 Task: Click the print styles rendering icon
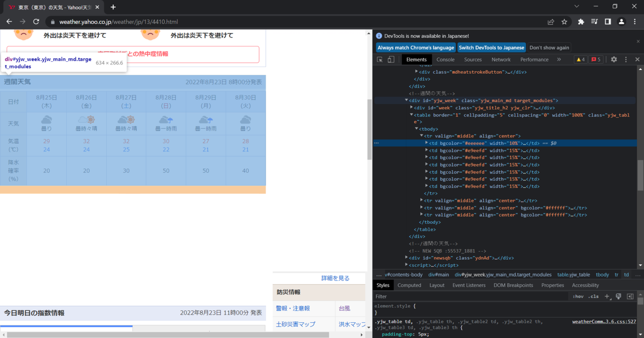tap(618, 296)
